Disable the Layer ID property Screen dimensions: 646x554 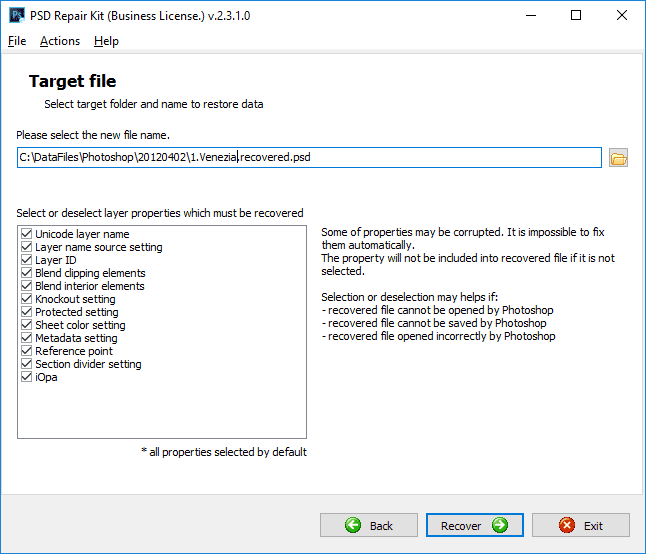click(26, 260)
